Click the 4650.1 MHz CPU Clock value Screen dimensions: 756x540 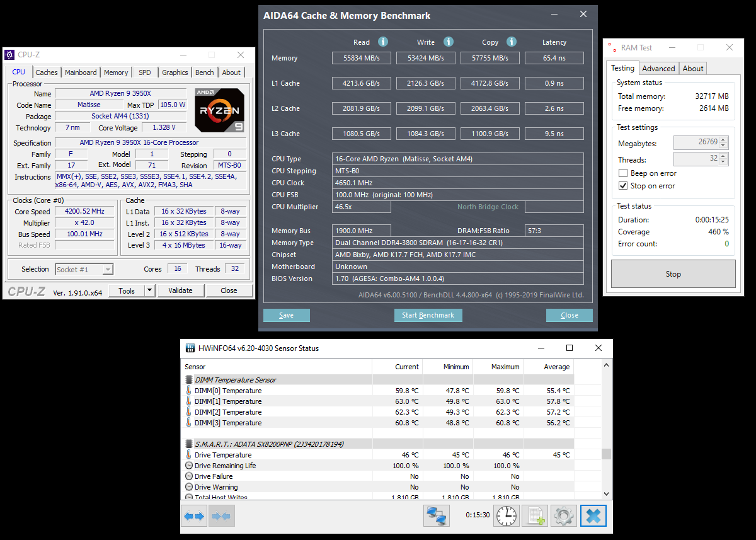click(x=458, y=183)
